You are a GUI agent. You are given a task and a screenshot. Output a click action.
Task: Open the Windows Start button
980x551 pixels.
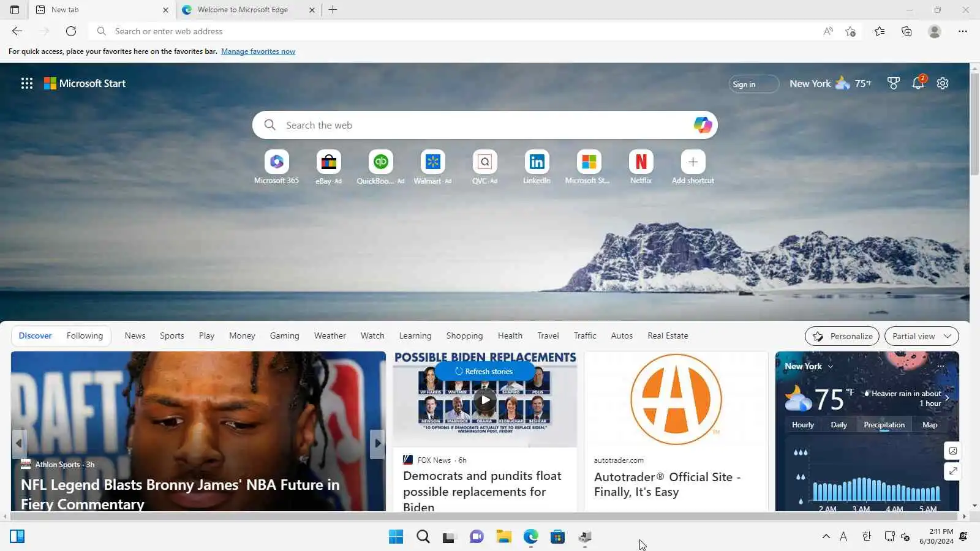(396, 537)
